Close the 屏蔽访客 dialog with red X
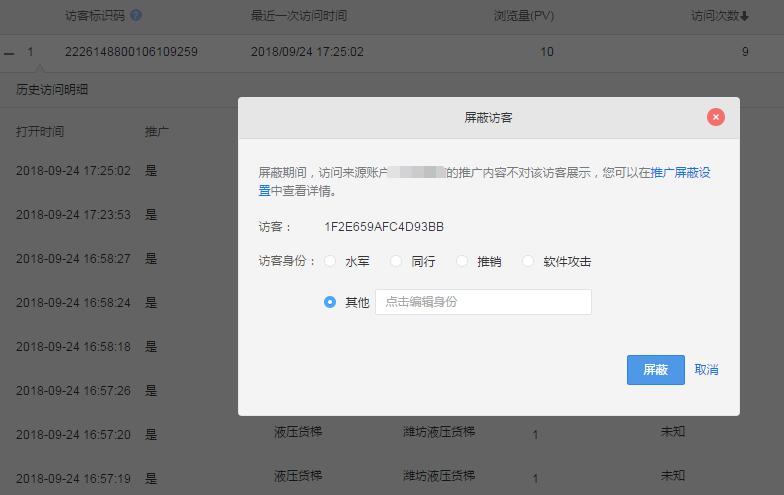The width and height of the screenshot is (784, 495). pos(716,117)
